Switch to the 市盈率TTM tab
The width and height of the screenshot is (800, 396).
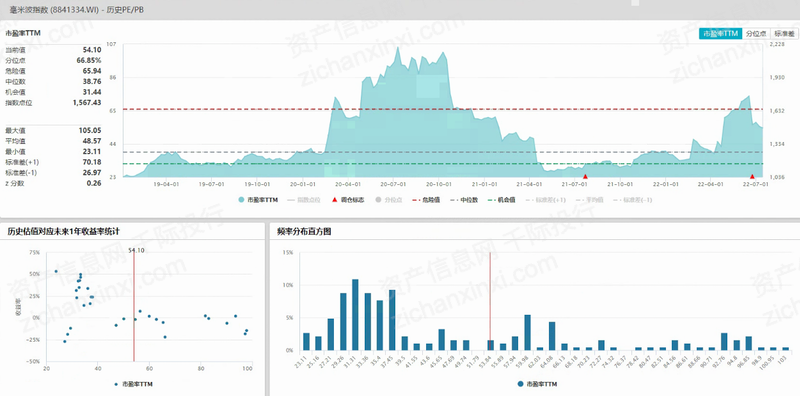coord(720,34)
